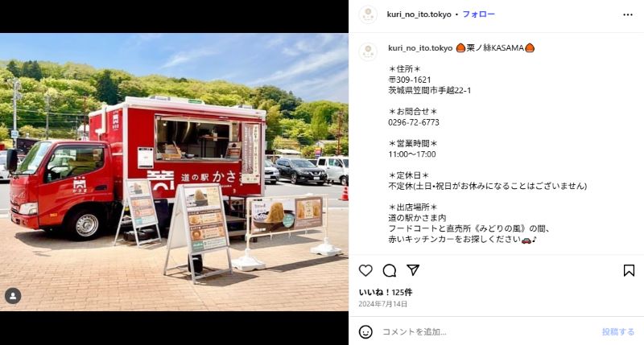Share the post with the paper plane icon
This screenshot has width=644, height=345.
point(413,270)
